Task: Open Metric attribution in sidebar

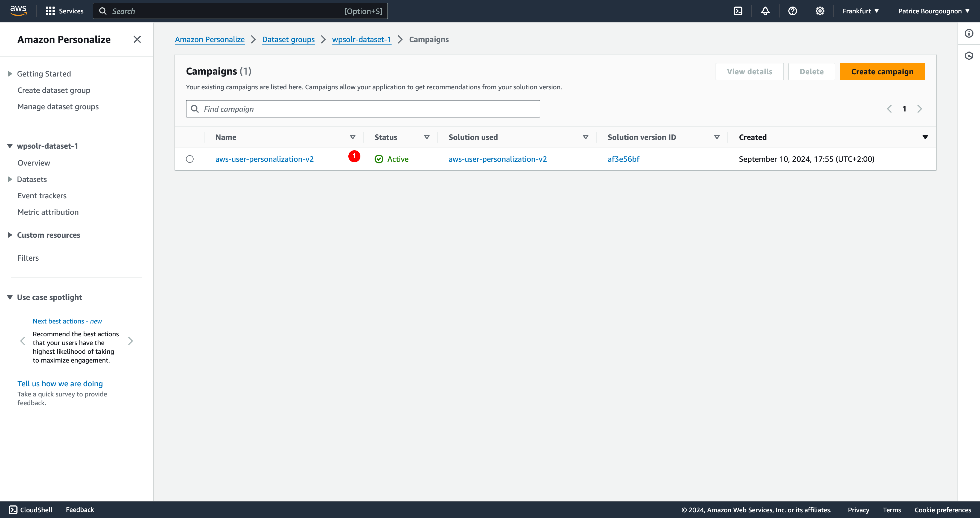Action: coord(48,212)
